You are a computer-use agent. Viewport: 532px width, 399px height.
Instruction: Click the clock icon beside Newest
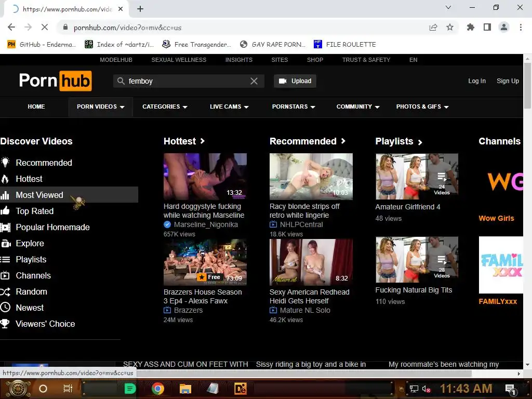click(5, 308)
